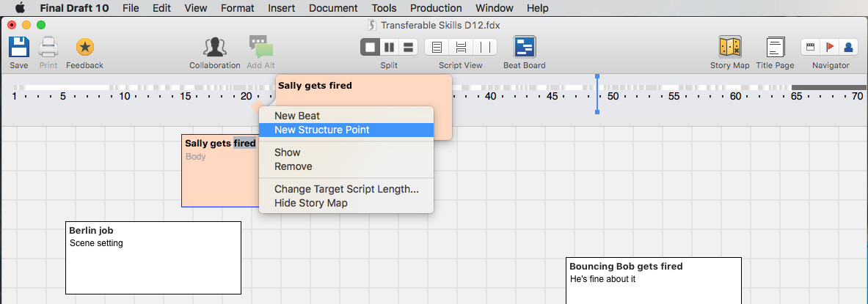Select the Bouncing Bob gets fired card
The image size is (868, 304).
coord(653,281)
